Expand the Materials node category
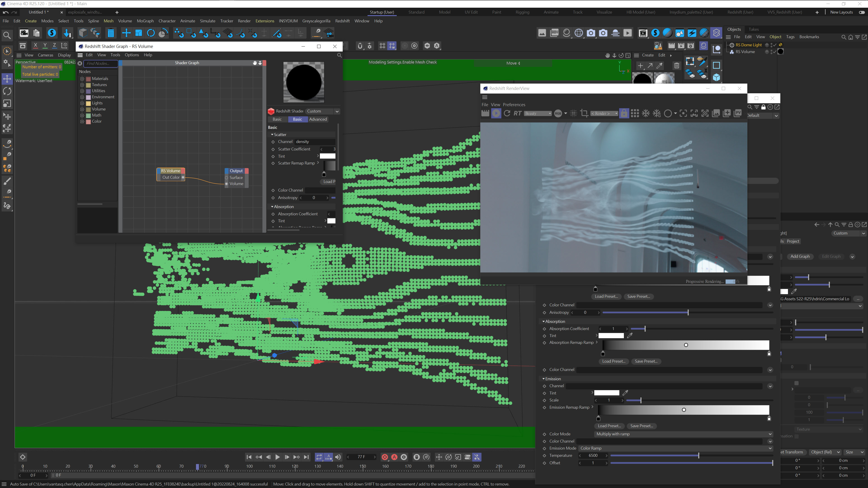The height and width of the screenshot is (488, 868). pyautogui.click(x=82, y=79)
